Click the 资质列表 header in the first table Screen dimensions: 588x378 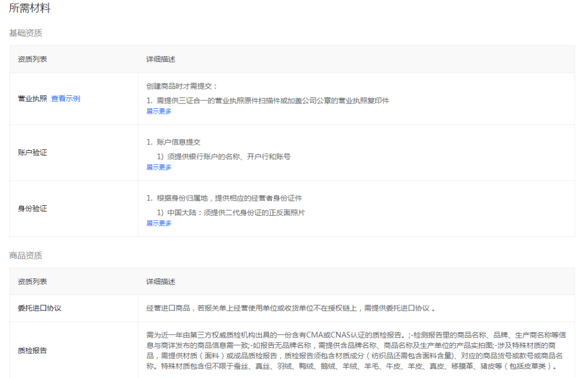tap(33, 59)
